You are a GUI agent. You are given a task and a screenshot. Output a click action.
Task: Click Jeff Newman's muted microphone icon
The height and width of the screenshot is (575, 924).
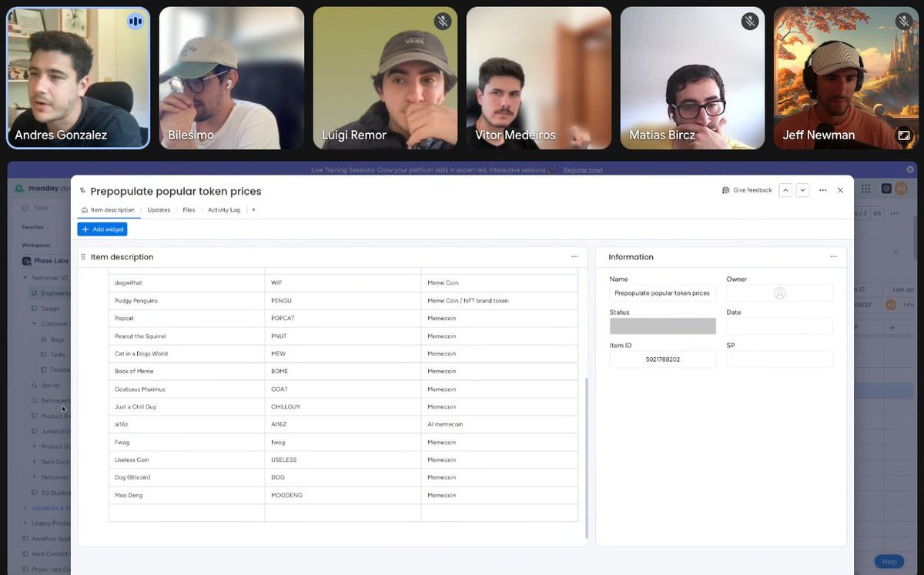[903, 22]
